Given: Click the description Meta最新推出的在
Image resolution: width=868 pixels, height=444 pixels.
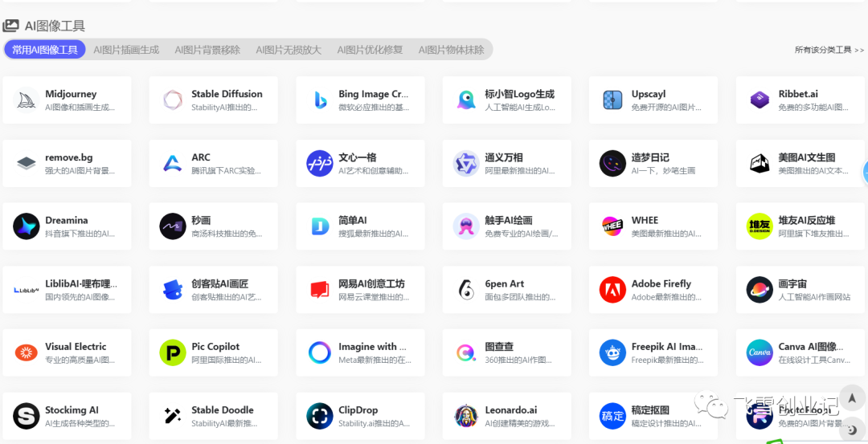Looking at the screenshot, I should pyautogui.click(x=375, y=360).
